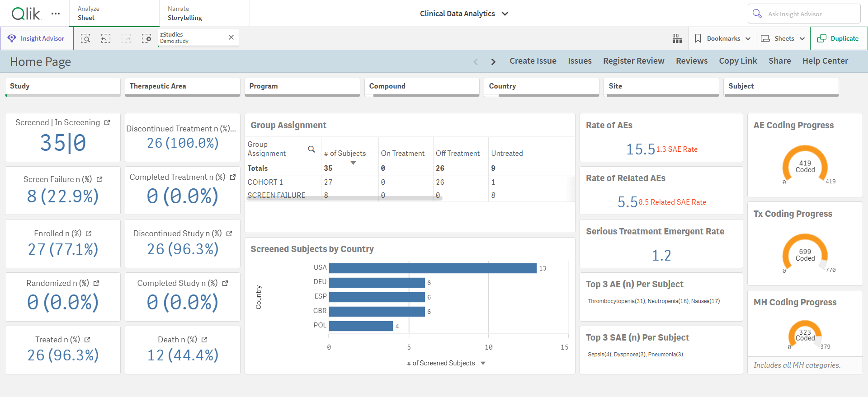Open the Sheets dropdown

coord(783,38)
